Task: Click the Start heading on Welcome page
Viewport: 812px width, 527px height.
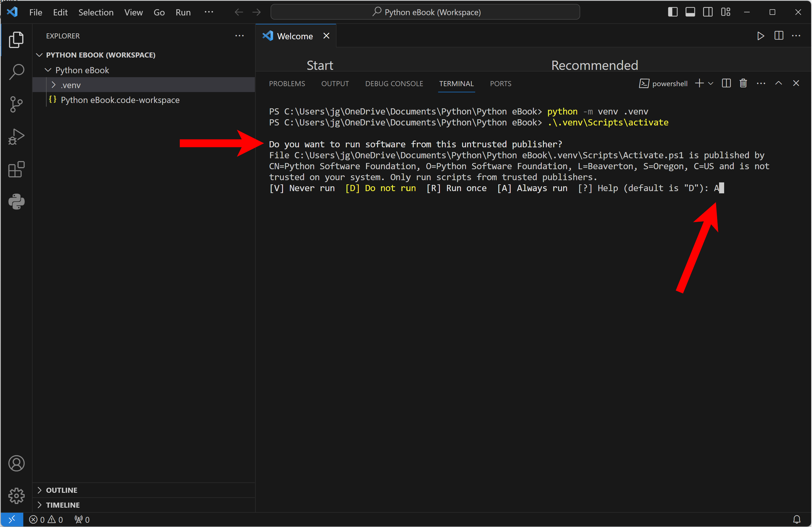Action: point(320,65)
